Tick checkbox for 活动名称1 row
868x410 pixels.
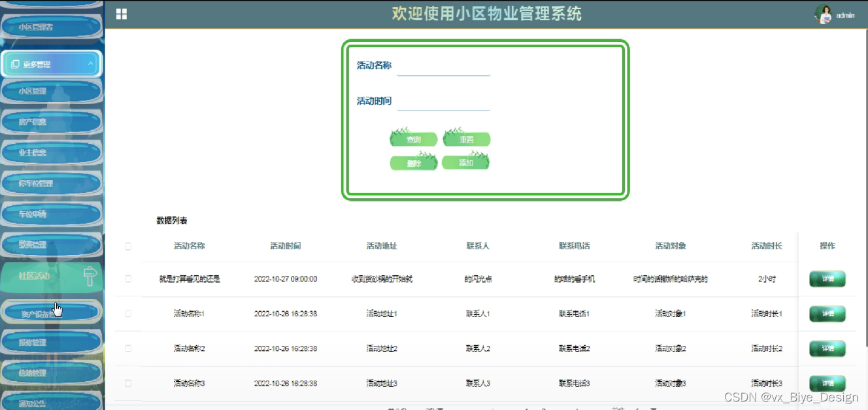click(128, 314)
